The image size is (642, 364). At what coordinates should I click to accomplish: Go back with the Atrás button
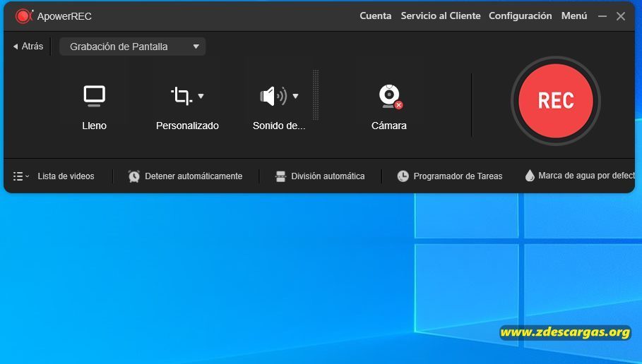click(x=28, y=47)
